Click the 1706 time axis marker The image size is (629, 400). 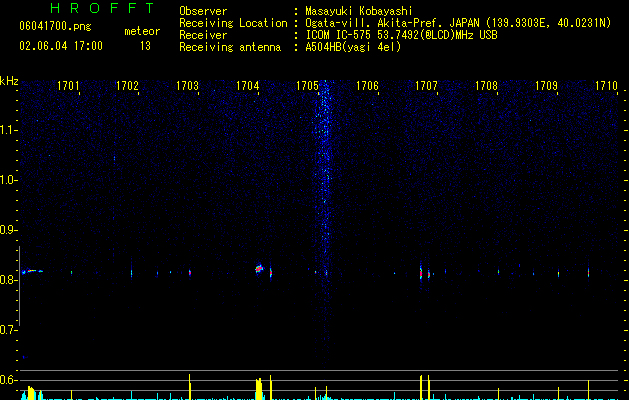point(367,86)
